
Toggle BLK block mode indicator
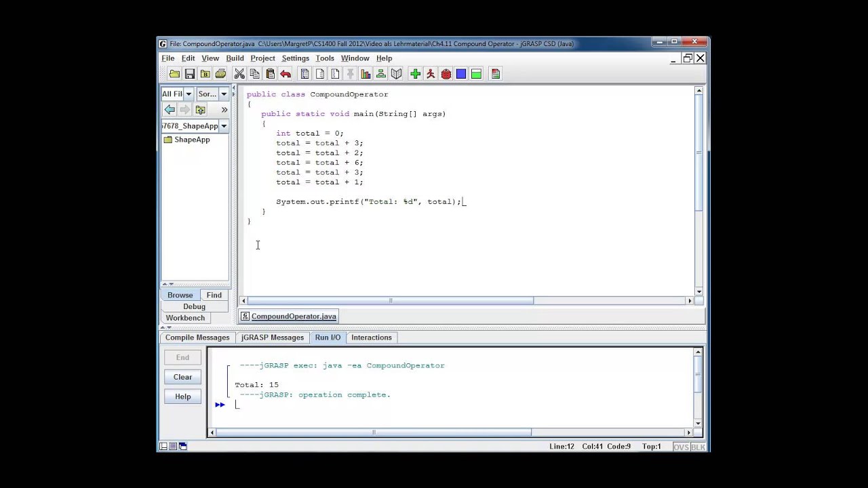coord(698,447)
